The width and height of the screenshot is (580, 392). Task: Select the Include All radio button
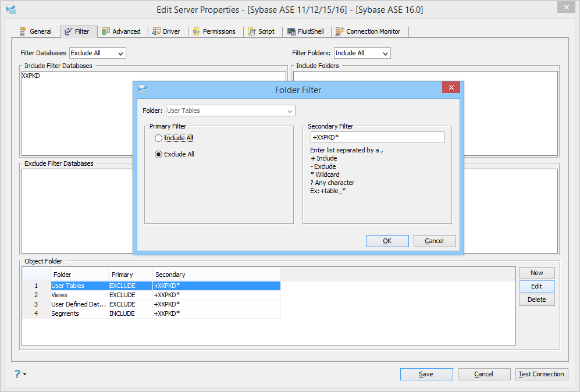coord(158,138)
